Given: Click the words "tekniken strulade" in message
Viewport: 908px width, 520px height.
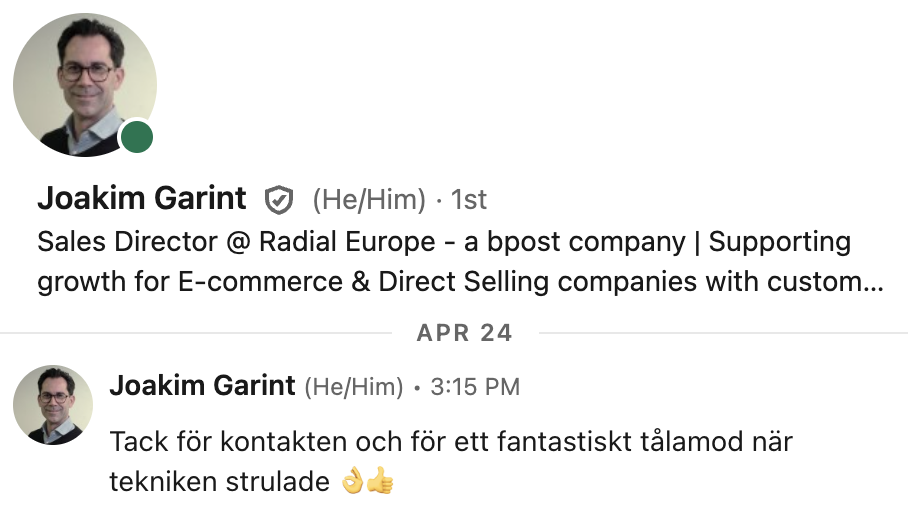Looking at the screenshot, I should [219, 482].
